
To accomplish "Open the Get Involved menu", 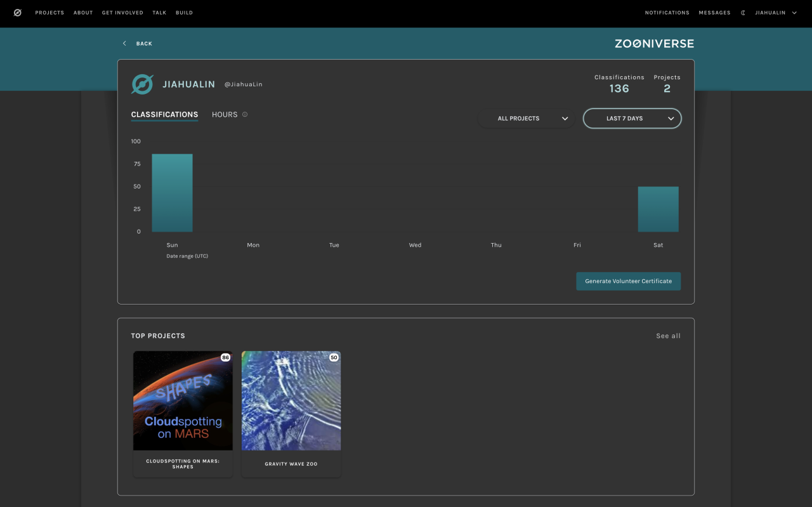I will 122,13.
